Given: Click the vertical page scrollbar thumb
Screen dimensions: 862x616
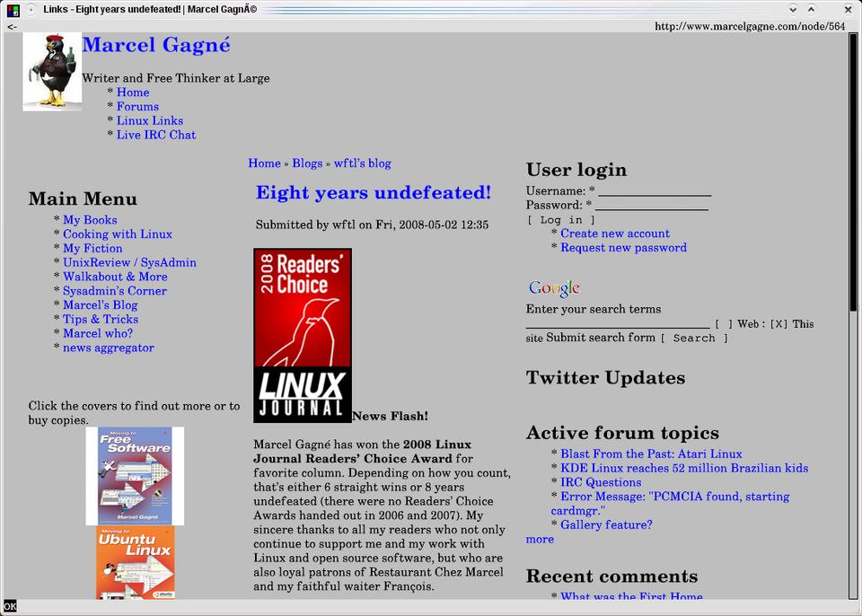Looking at the screenshot, I should point(853,171).
